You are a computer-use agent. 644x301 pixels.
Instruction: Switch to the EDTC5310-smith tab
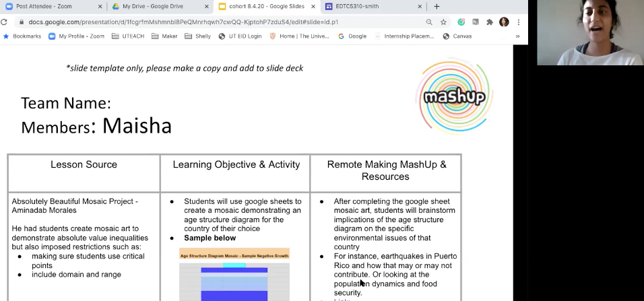tap(374, 7)
